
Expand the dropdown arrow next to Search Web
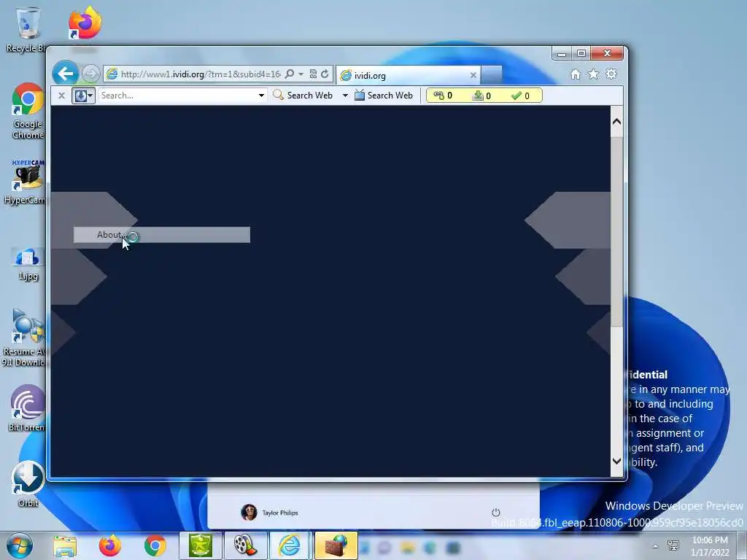(345, 96)
